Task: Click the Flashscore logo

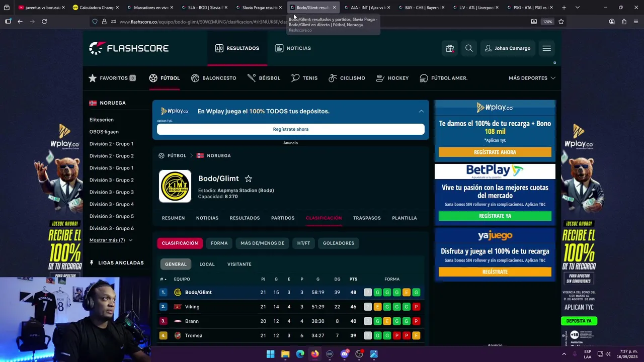Action: (x=129, y=48)
